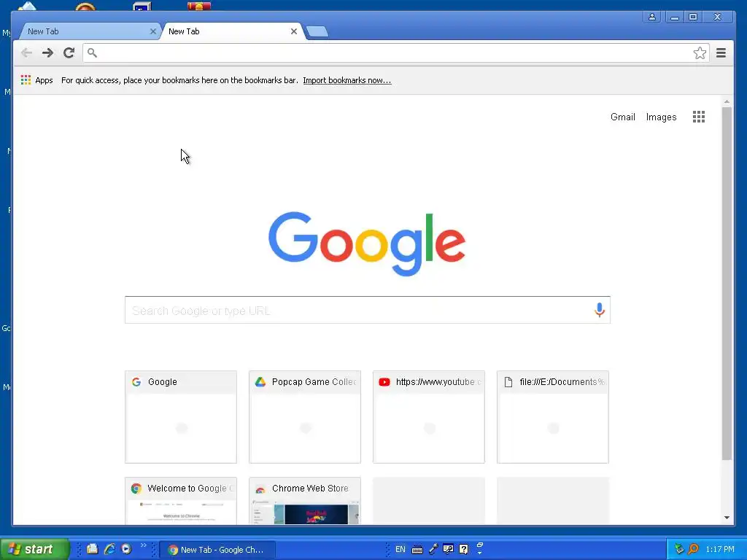
Task: Open the Chrome hamburger menu
Action: (721, 52)
